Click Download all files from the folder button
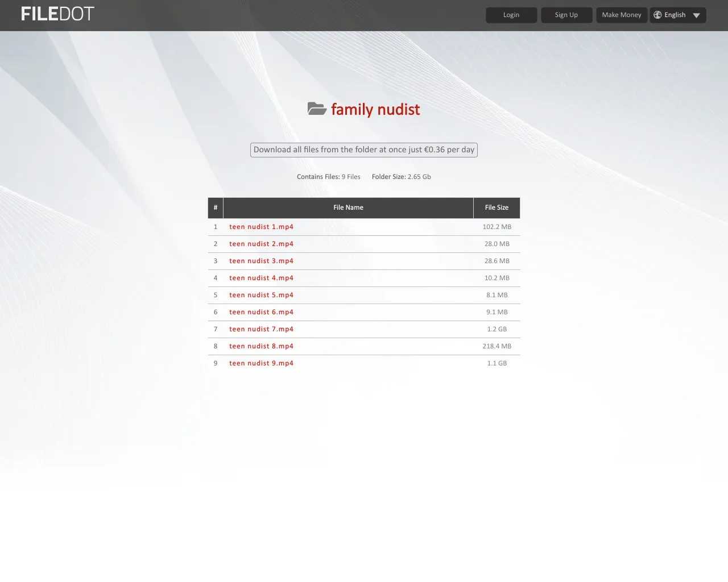This screenshot has width=728, height=582. 363,149
